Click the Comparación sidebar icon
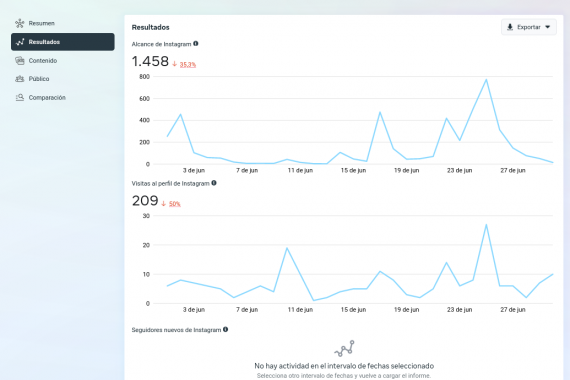570x380 pixels. click(20, 97)
